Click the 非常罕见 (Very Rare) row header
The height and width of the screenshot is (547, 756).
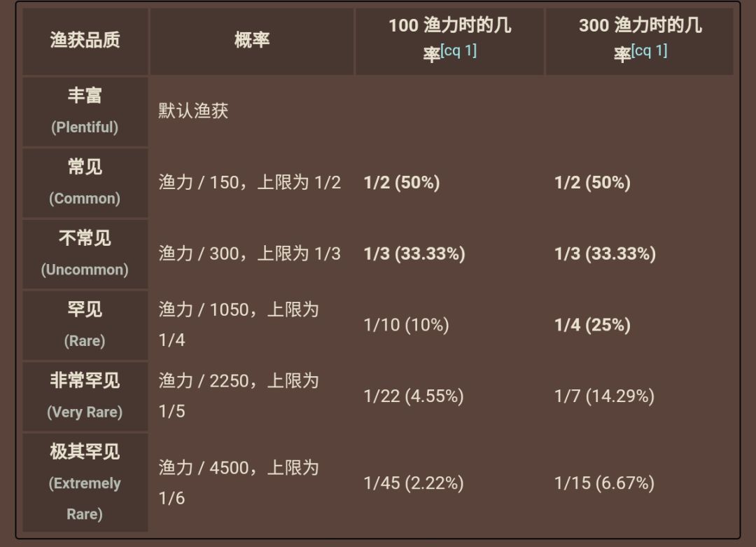coord(85,396)
